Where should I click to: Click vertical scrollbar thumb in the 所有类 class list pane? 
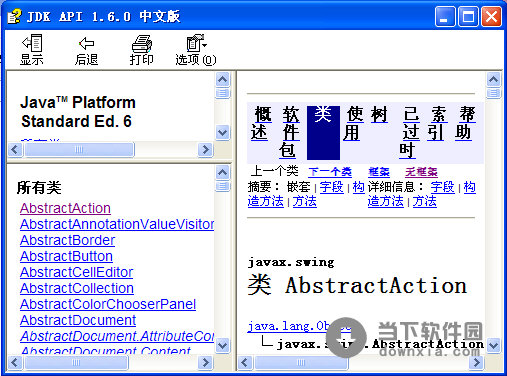(x=222, y=186)
